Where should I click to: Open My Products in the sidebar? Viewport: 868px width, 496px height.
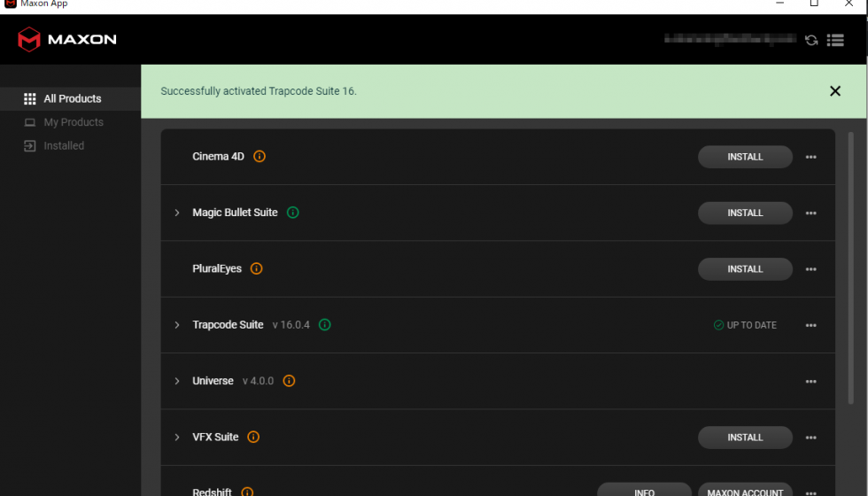(70, 122)
